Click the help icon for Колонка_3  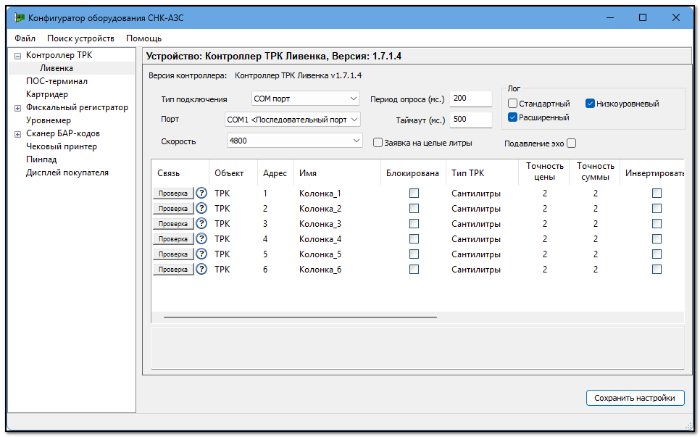pos(202,224)
